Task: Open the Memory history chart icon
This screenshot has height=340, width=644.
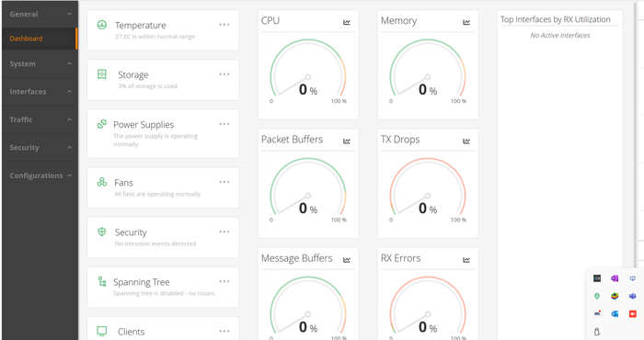Action: coord(466,22)
